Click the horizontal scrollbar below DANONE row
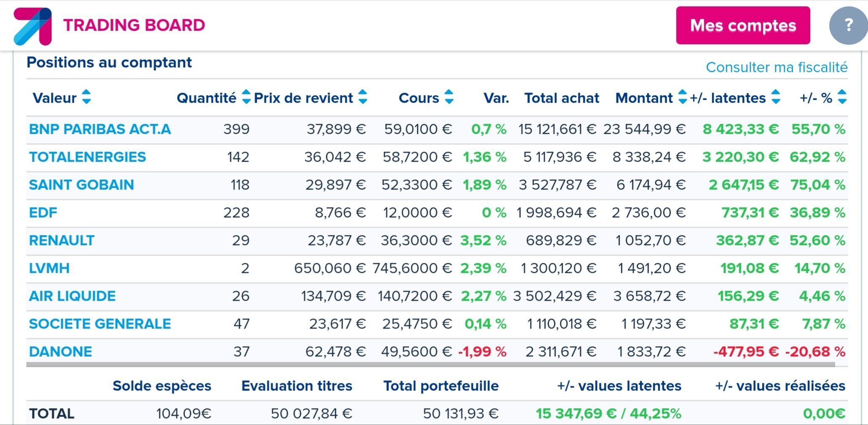Screen dimensions: 868x425 point(430,365)
